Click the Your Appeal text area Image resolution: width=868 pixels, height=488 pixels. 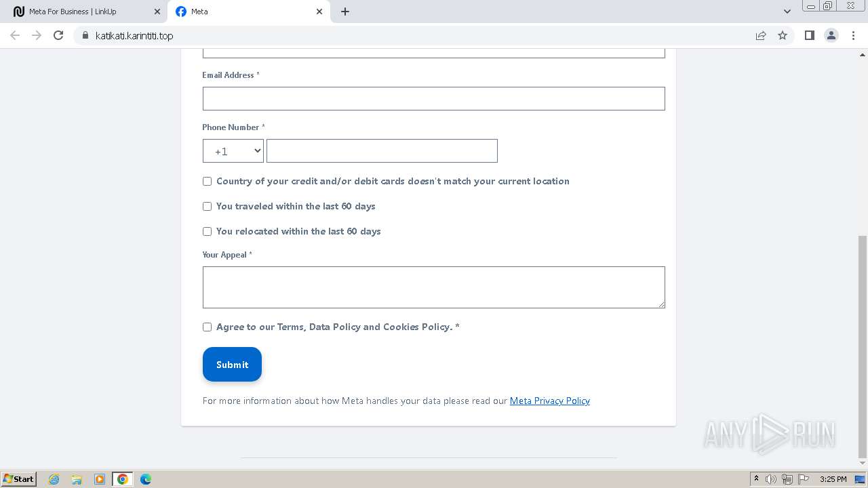[x=433, y=287]
